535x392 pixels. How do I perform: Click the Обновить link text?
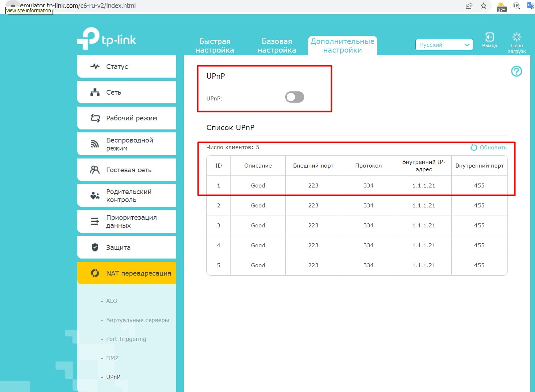tap(493, 148)
